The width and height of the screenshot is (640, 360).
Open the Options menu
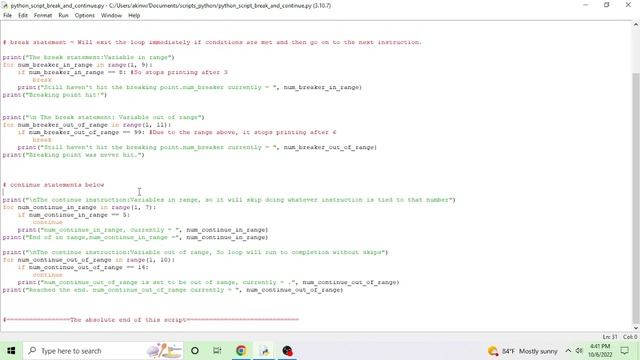tap(84, 16)
